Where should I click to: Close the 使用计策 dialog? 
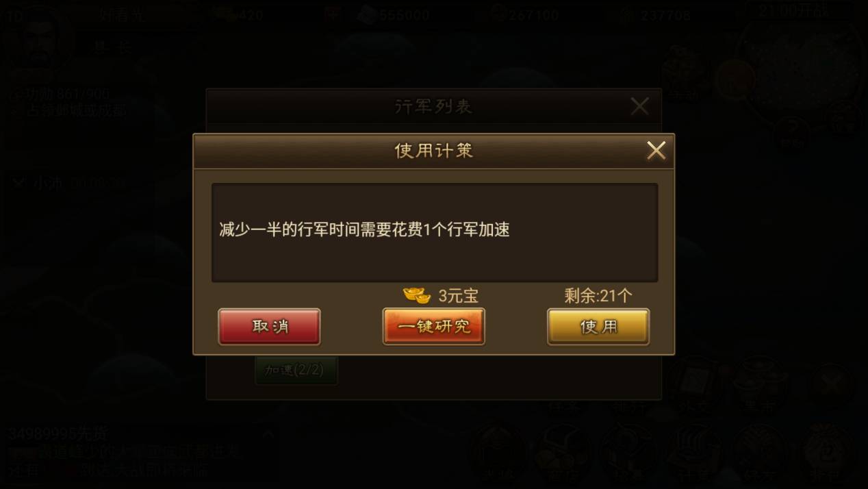tap(656, 151)
